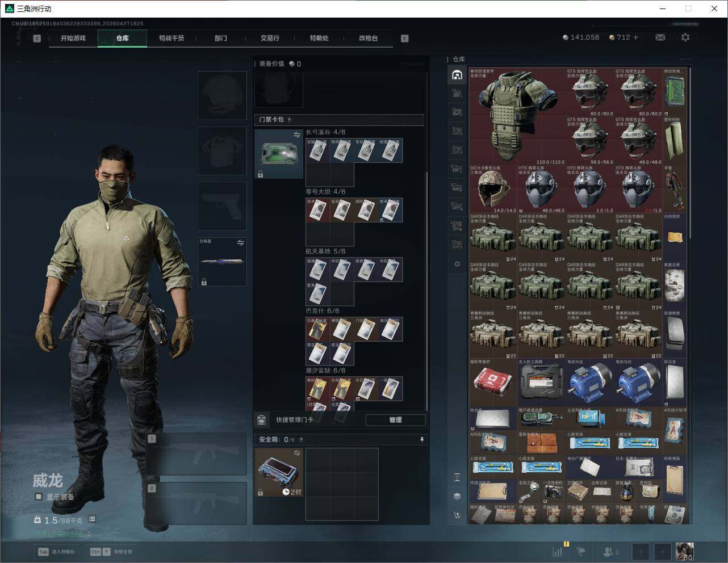Open the 门禁卡包 keycard pack thumbnail
Screen dimensions: 728x563
point(279,154)
